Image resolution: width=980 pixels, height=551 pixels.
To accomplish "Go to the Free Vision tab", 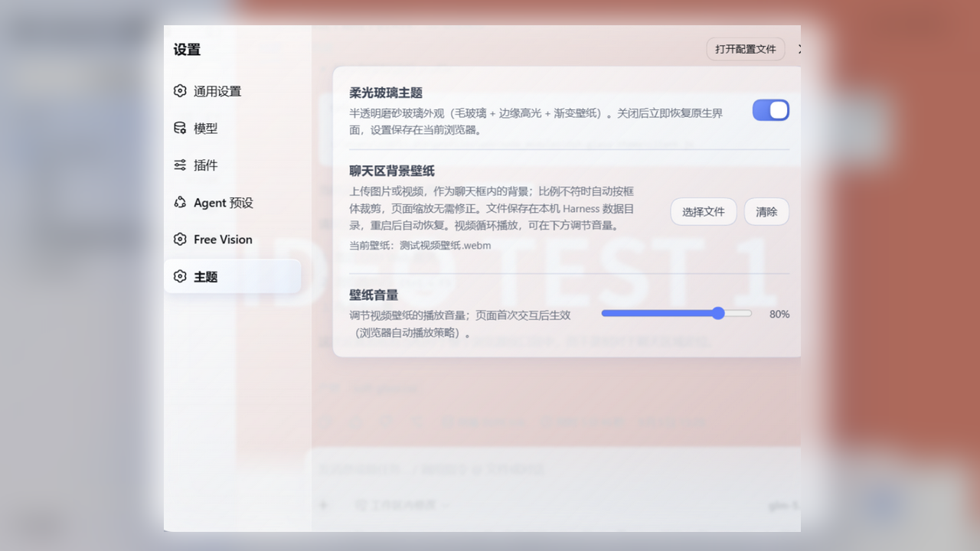I will click(x=233, y=240).
